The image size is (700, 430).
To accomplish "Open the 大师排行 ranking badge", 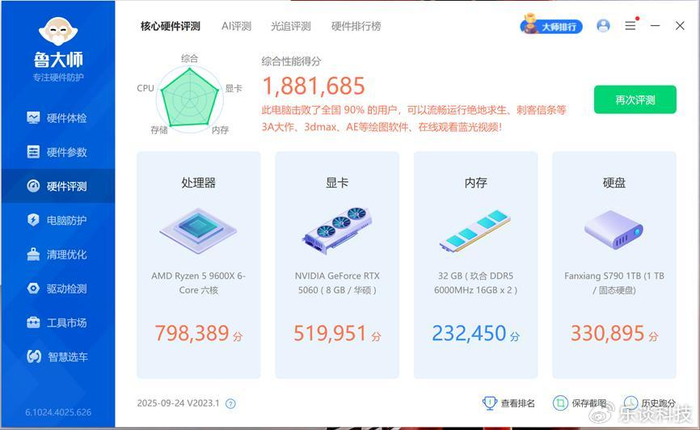I will pyautogui.click(x=551, y=25).
